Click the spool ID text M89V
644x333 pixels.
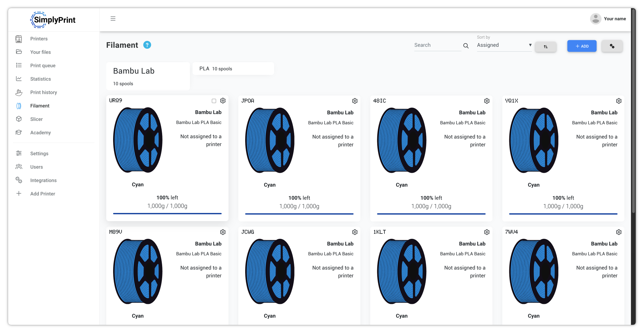click(116, 232)
